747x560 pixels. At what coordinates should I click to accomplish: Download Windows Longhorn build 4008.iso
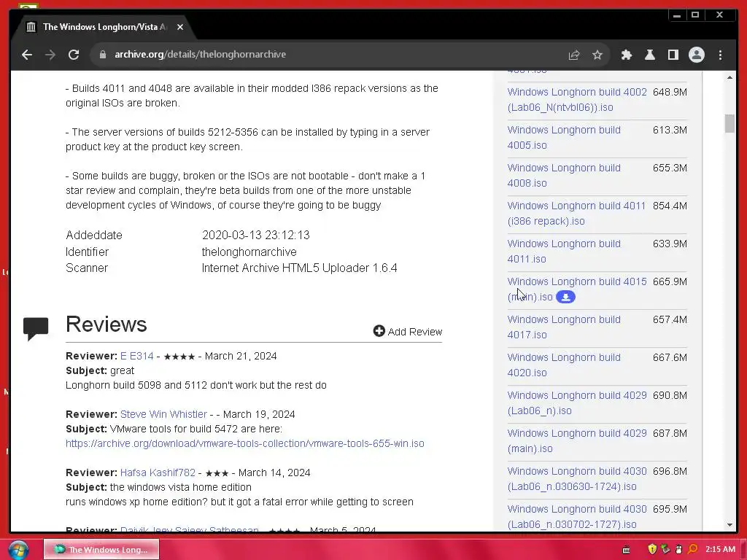pyautogui.click(x=564, y=175)
